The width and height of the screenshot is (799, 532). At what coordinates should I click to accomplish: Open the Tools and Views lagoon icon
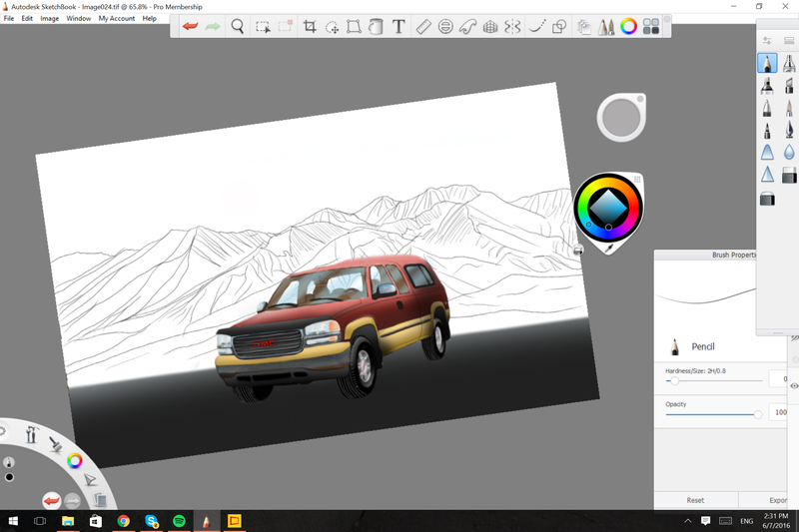tap(32, 434)
